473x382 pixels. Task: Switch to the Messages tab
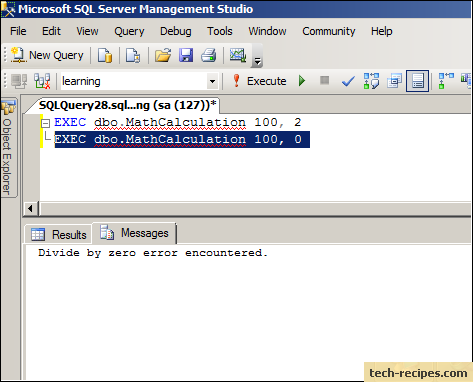coord(134,233)
